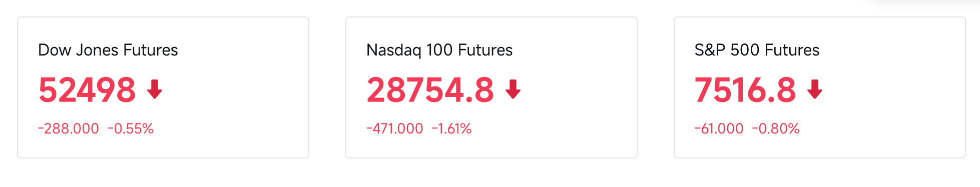Click the -61.000 point change value

(719, 128)
